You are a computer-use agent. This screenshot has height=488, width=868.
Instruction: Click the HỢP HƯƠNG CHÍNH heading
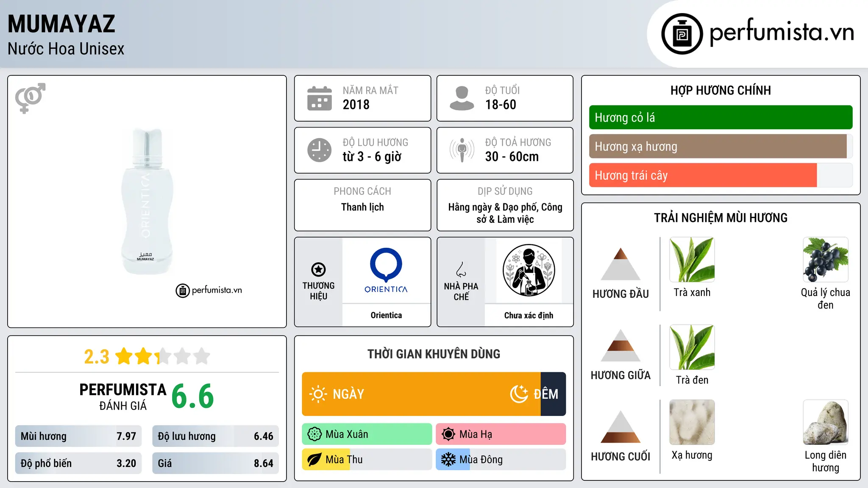click(721, 90)
